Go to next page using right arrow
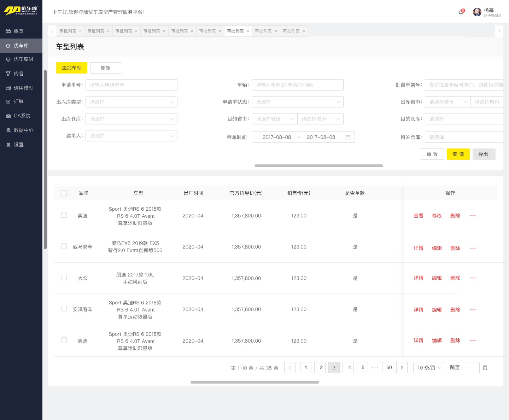 click(x=402, y=368)
